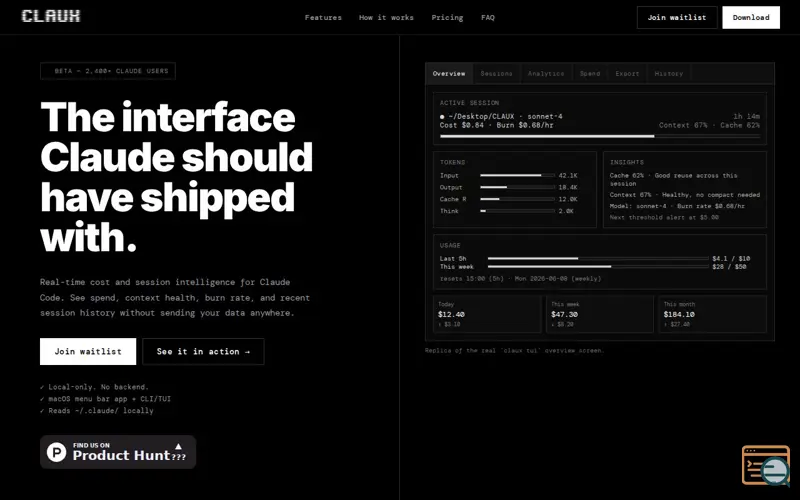Open the Spend tab

tap(590, 73)
